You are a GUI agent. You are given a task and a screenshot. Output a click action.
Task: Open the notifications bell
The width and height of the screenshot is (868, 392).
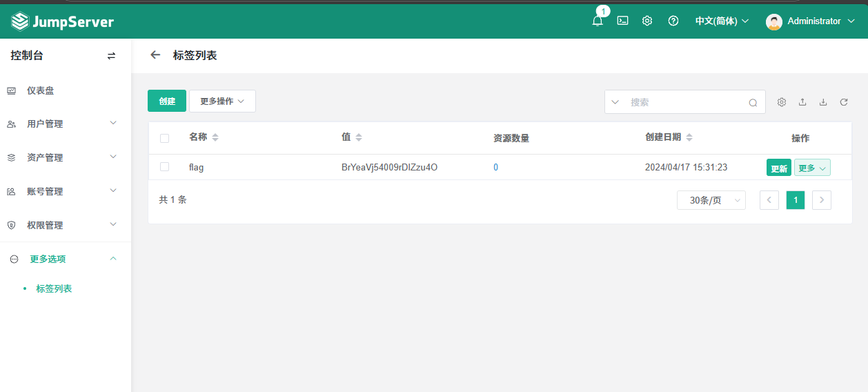(598, 21)
